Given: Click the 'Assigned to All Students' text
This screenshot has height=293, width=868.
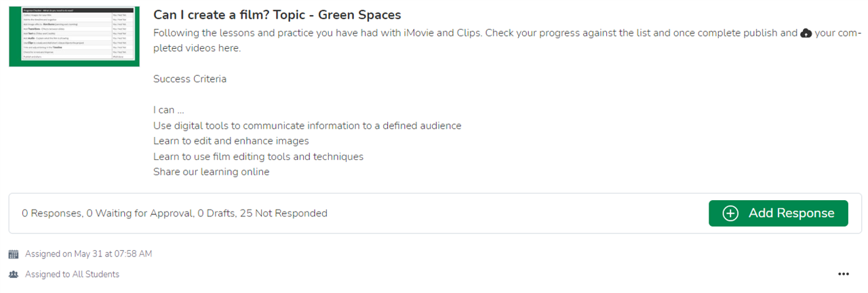Looking at the screenshot, I should pyautogui.click(x=72, y=275).
